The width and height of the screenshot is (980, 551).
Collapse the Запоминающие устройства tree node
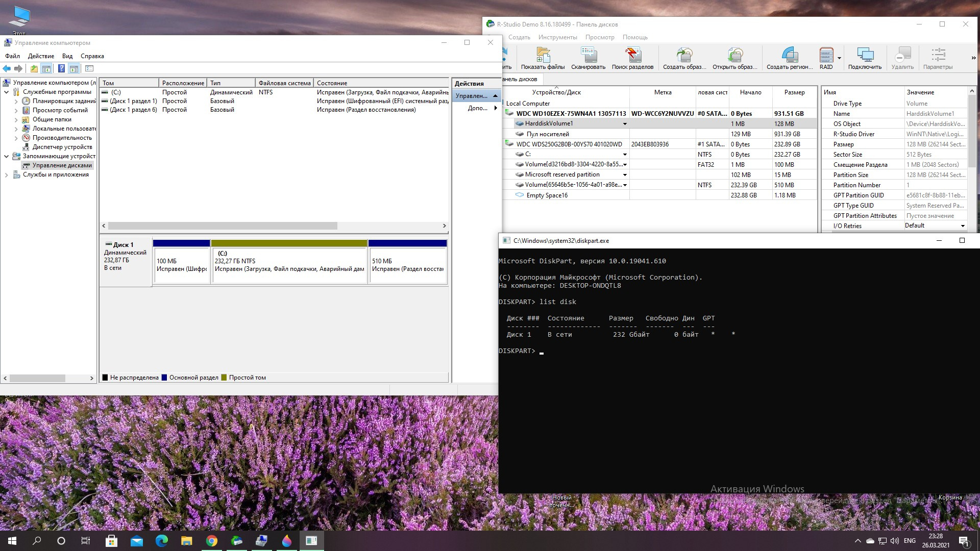(7, 157)
